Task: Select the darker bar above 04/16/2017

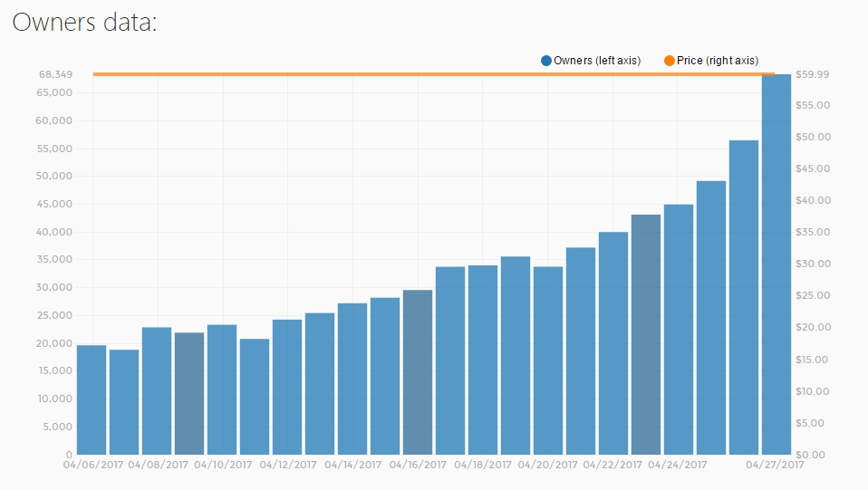Action: pos(418,372)
